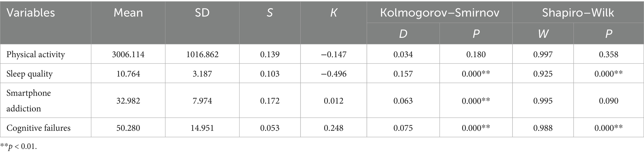Select the SD column header
644x154 pixels.
[x=202, y=13]
